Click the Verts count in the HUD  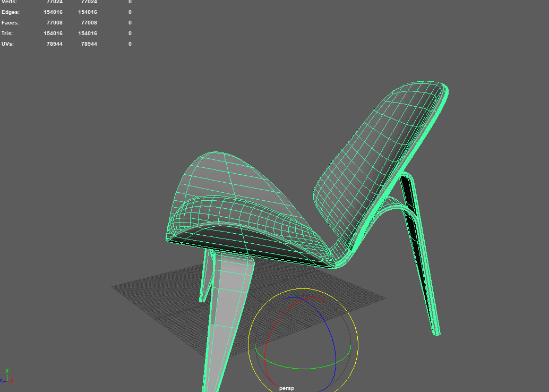pyautogui.click(x=55, y=2)
